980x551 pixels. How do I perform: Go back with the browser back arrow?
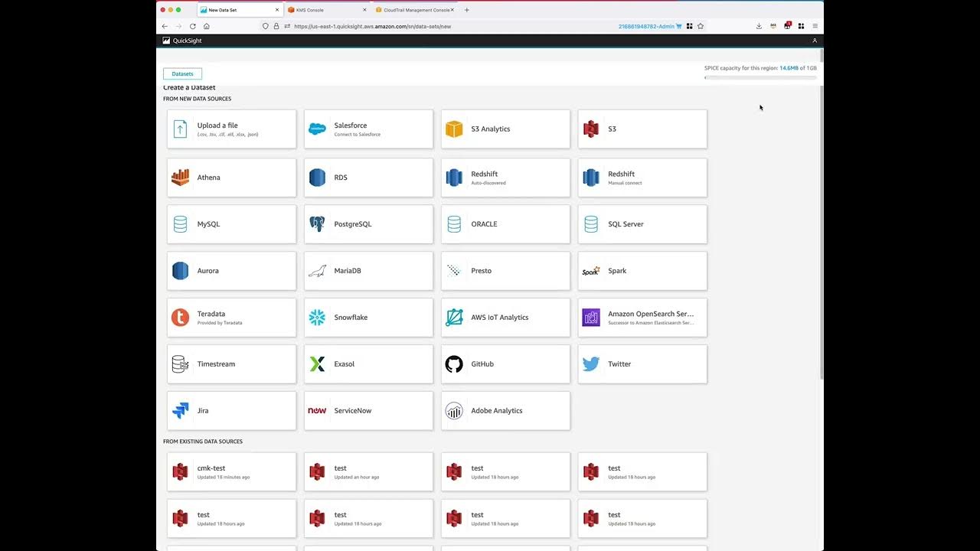click(x=165, y=26)
